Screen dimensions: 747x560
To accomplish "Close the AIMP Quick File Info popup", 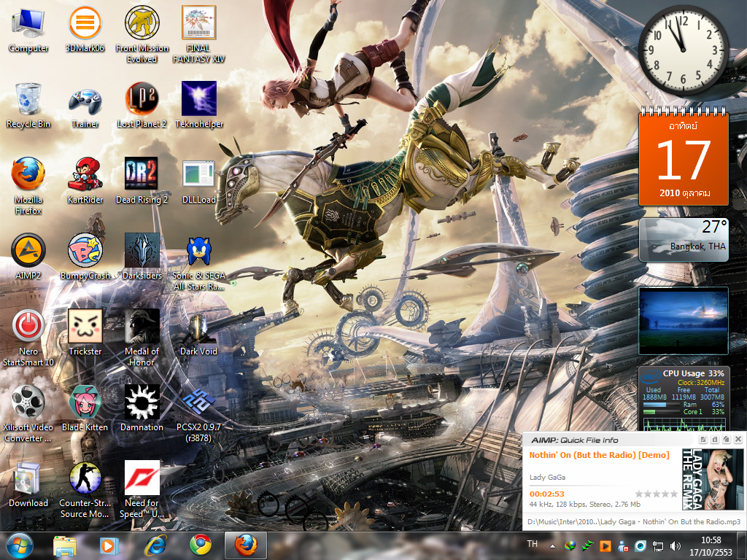I will [x=738, y=440].
